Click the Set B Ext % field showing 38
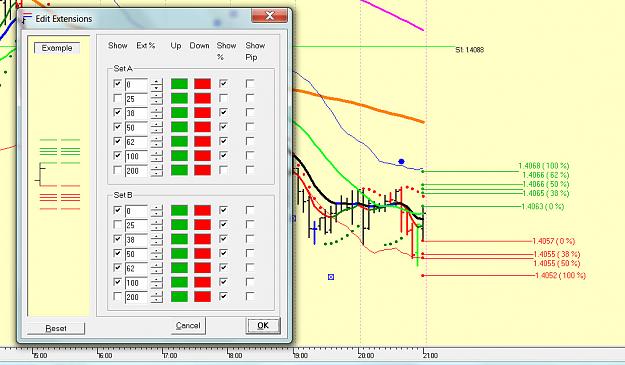This screenshot has width=625, height=365. (136, 239)
